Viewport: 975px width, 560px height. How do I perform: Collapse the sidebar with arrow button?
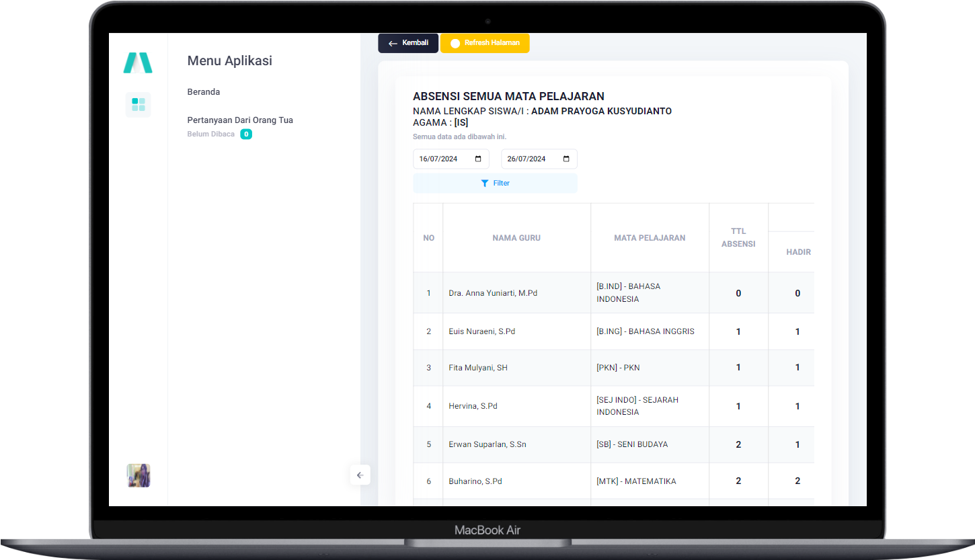pyautogui.click(x=360, y=475)
